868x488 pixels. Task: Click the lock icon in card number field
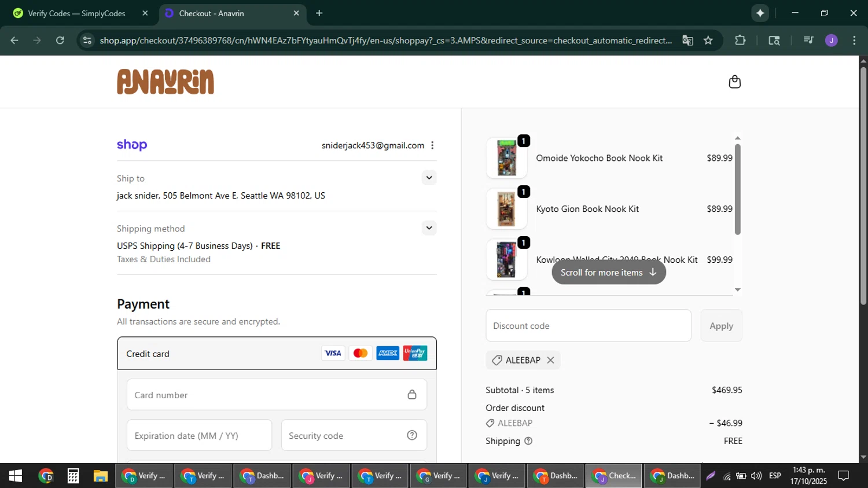412,395
